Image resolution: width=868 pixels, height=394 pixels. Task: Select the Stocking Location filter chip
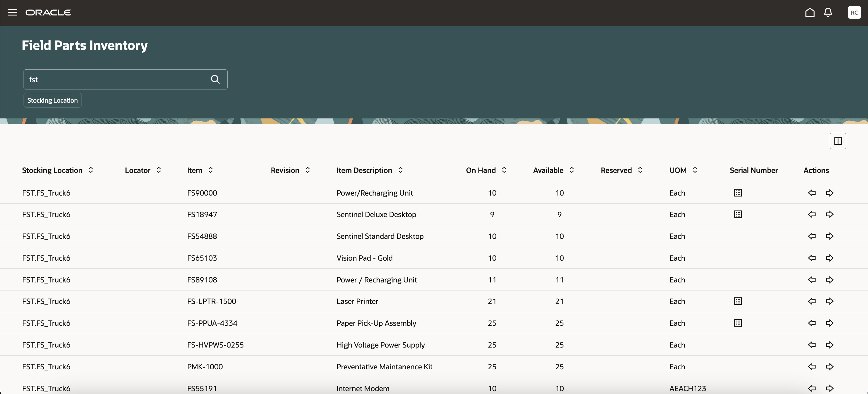point(52,100)
